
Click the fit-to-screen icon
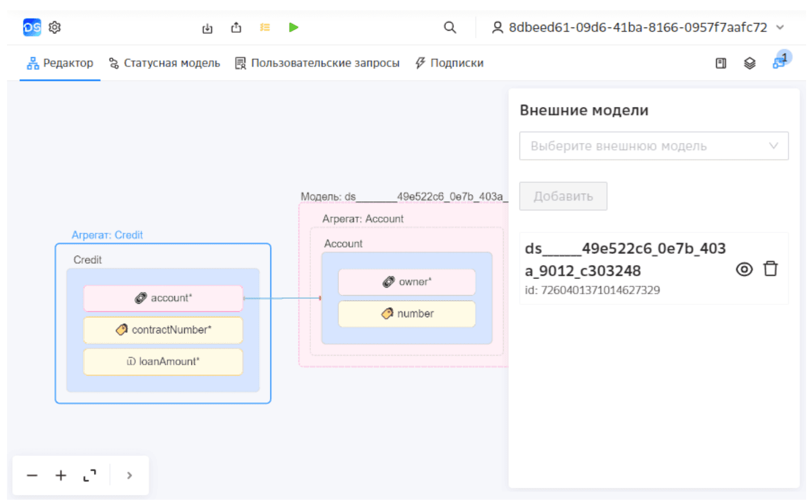[x=90, y=475]
